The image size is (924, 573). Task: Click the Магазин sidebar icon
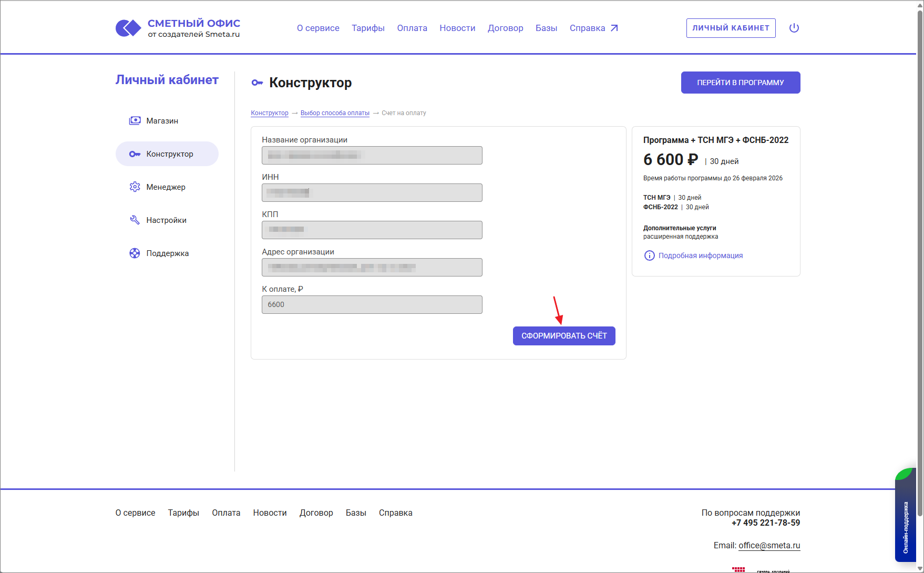pos(135,121)
